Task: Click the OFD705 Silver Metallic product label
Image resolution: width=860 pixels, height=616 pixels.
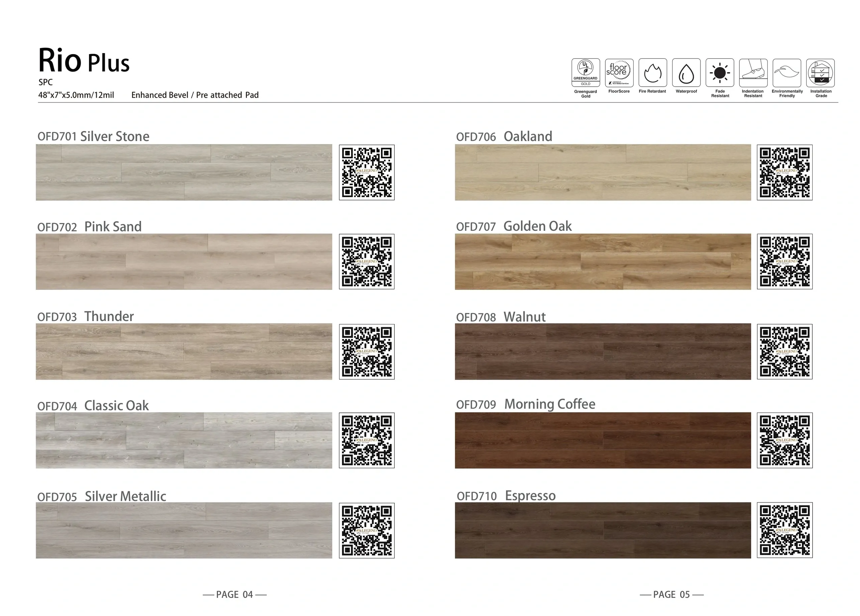Action: 102,496
